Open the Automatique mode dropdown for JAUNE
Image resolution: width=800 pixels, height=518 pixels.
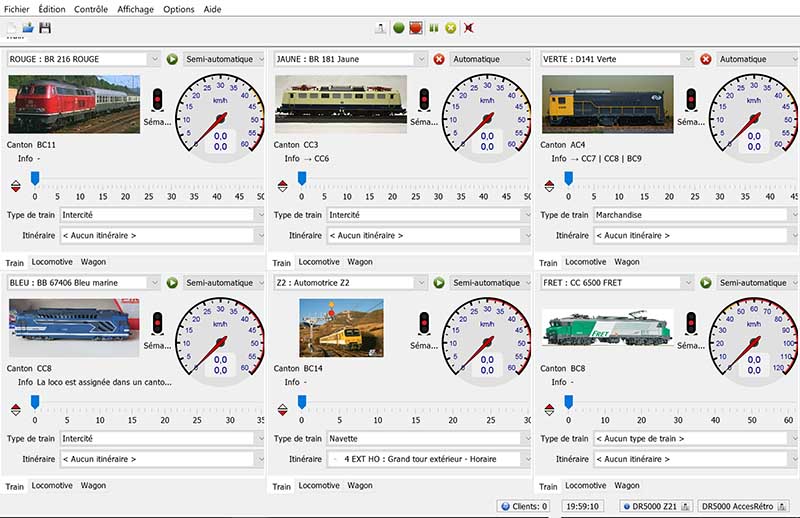click(x=490, y=59)
